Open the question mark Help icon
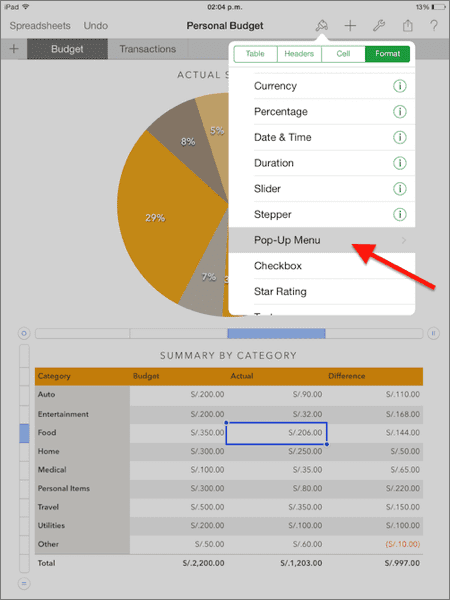This screenshot has height=600, width=450. coord(434,26)
